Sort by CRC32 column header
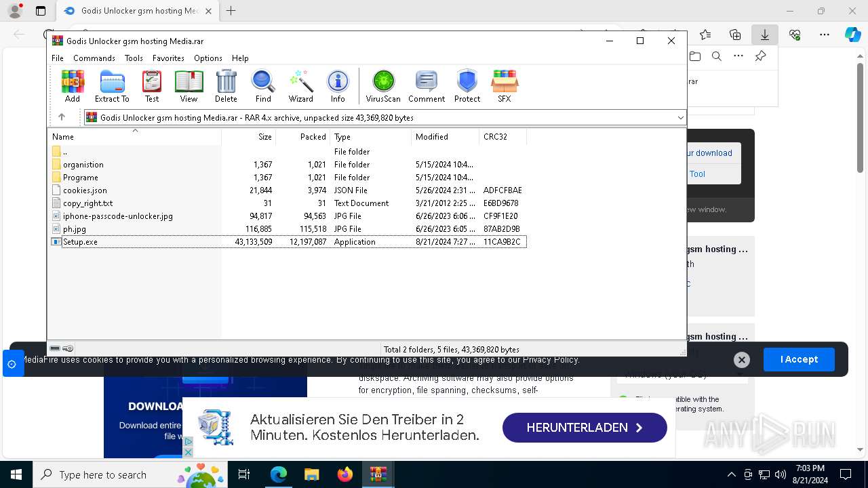The width and height of the screenshot is (868, 488). [x=503, y=137]
